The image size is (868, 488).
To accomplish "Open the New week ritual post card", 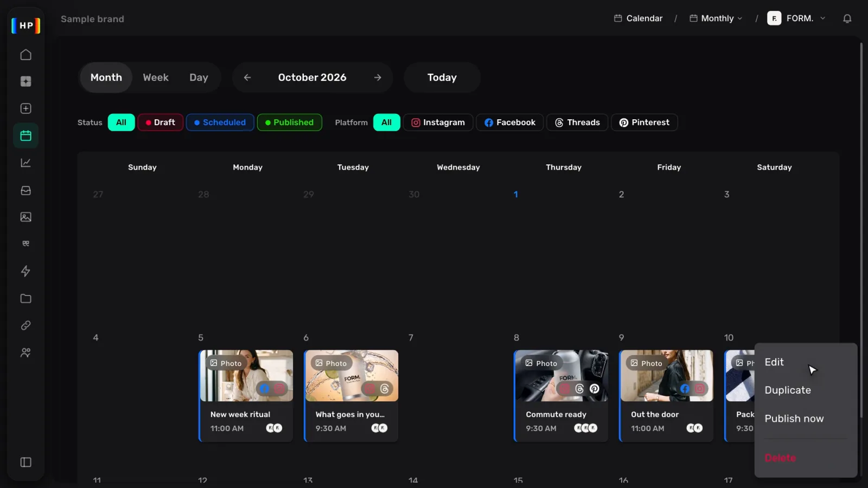I will coord(246,396).
